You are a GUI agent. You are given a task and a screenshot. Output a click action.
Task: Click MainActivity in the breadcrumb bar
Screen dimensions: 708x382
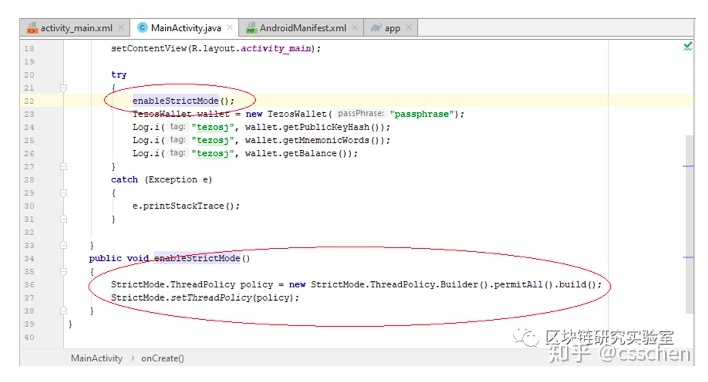[97, 359]
